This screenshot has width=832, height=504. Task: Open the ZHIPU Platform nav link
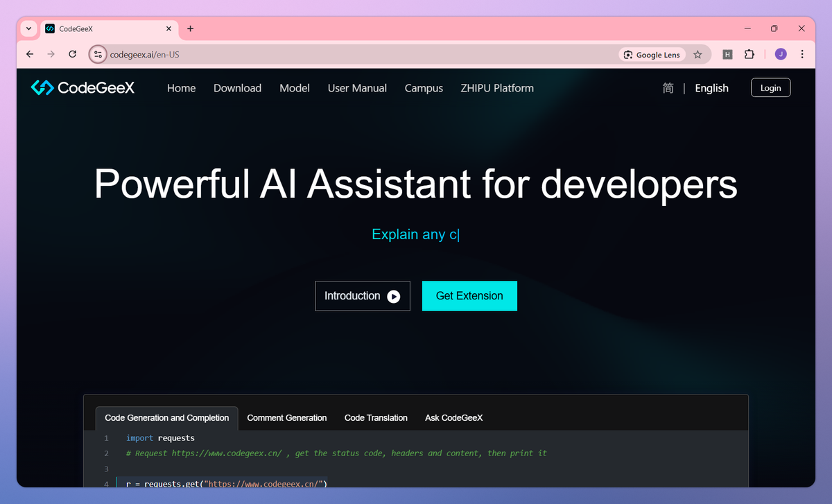pyautogui.click(x=497, y=88)
